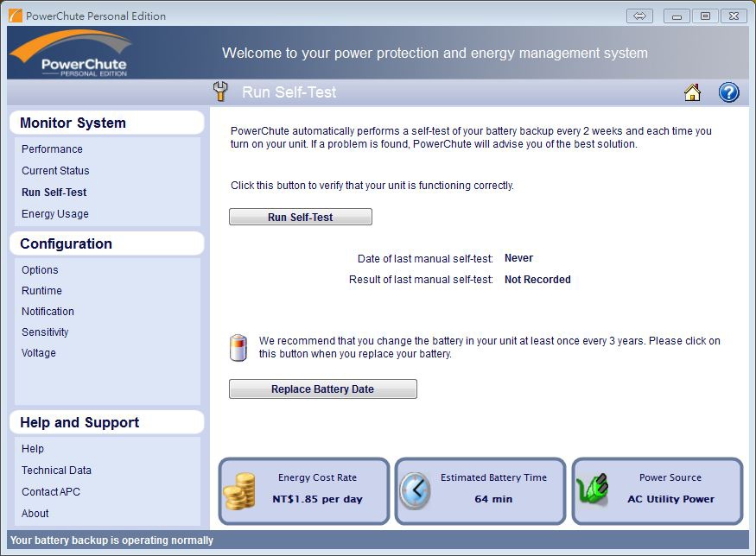Click the Energy Cost Rate panel
Viewport: 756px width, 556px height.
pos(304,491)
